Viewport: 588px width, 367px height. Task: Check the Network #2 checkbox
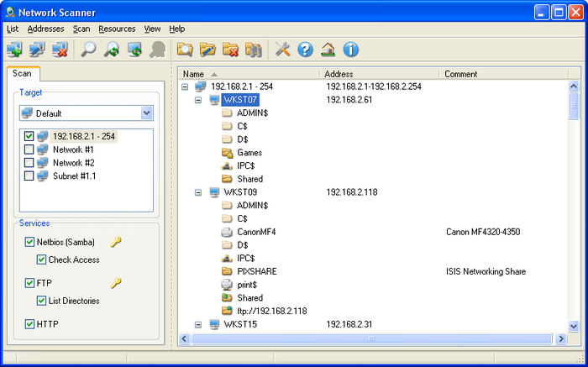coord(29,162)
